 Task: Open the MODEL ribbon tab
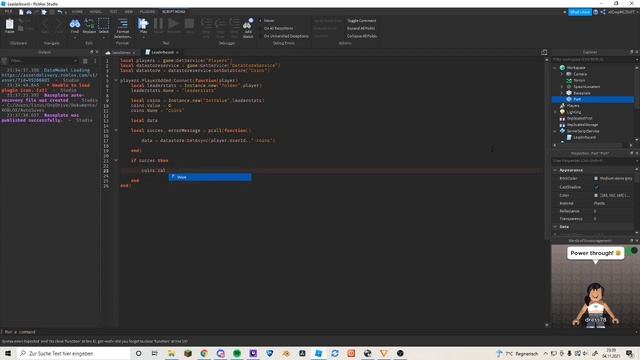96,12
